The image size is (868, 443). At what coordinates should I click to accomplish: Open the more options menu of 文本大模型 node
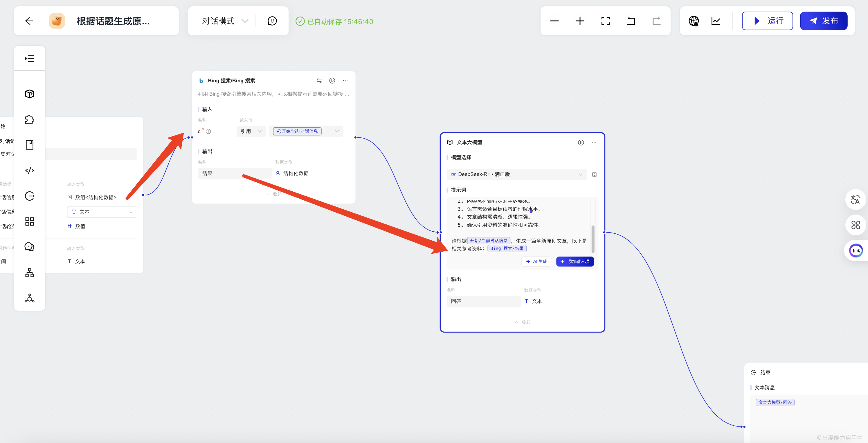[594, 142]
